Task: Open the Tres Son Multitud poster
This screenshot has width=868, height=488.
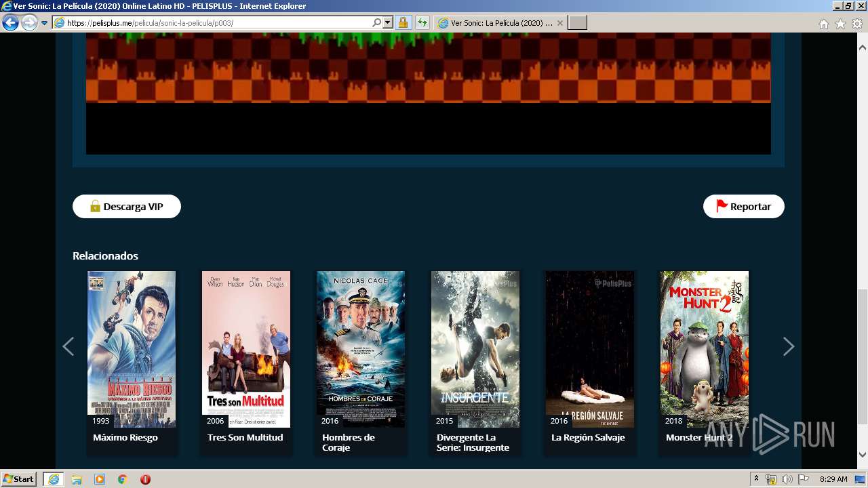Action: pos(246,349)
